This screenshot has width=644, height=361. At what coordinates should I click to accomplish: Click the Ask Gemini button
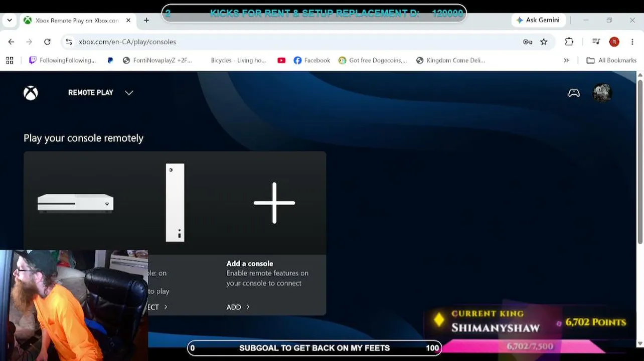click(x=538, y=20)
